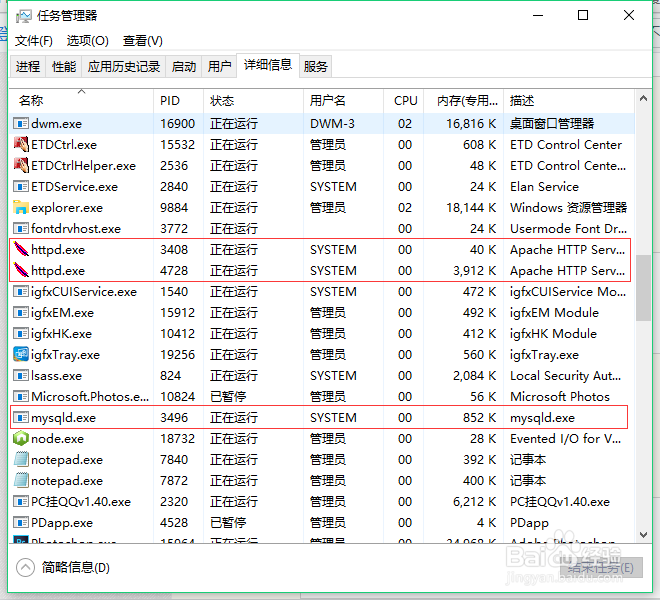Click the igfxCUIService.exe process icon
This screenshot has height=600, width=660.
pyautogui.click(x=21, y=291)
